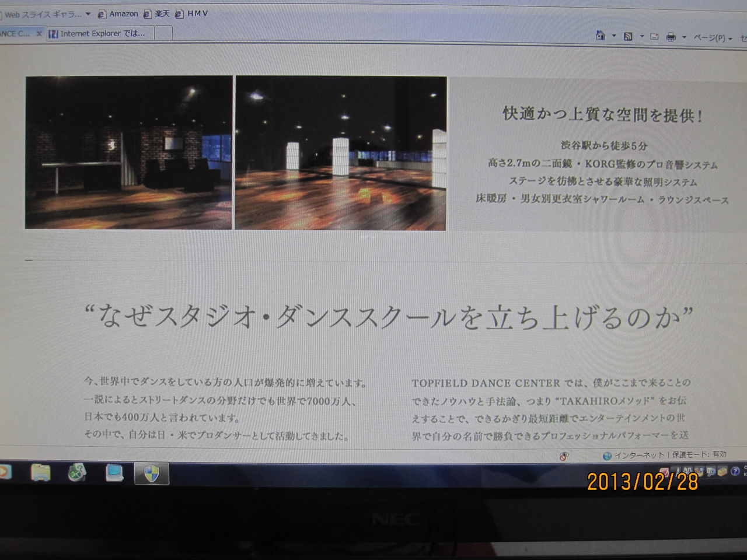Click the dark lounge studio photo
The width and height of the screenshot is (747, 560).
pos(129,152)
